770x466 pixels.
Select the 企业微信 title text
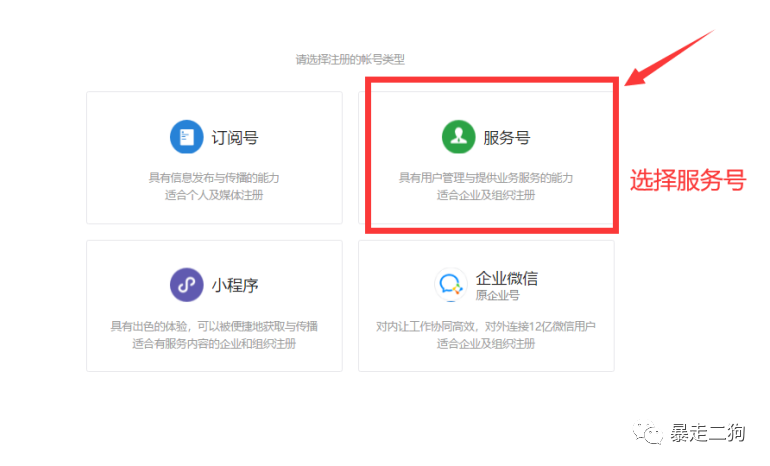[507, 278]
